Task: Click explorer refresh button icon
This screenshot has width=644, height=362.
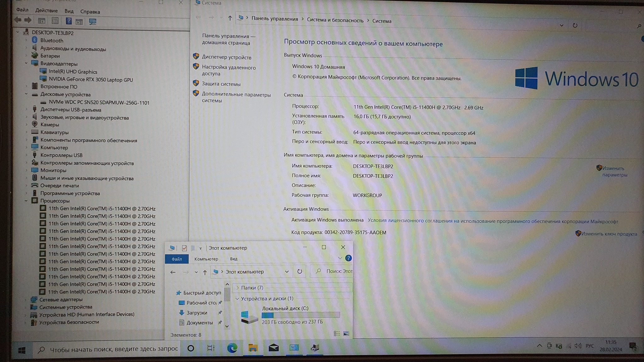Action: [x=299, y=271]
